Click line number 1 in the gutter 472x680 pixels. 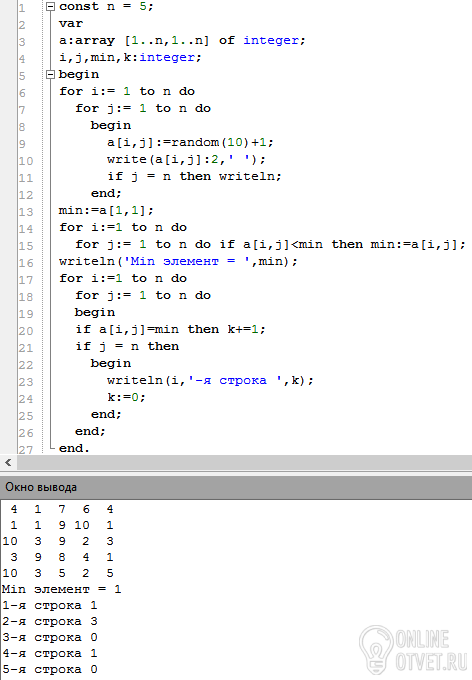[22, 8]
